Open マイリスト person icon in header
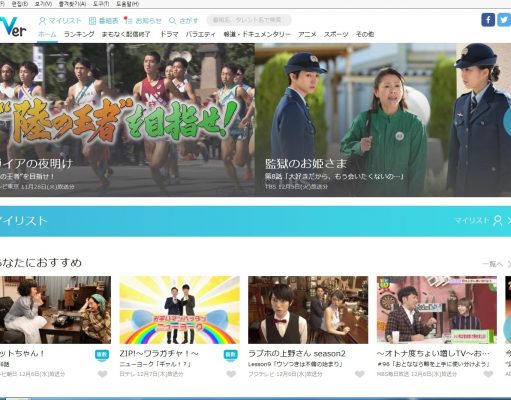This screenshot has width=511, height=400. (42, 21)
